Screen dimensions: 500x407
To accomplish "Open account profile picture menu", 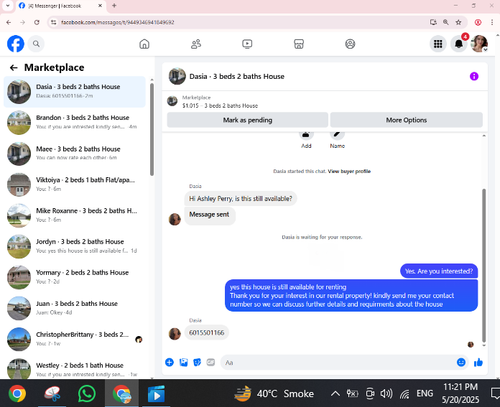I will [479, 44].
